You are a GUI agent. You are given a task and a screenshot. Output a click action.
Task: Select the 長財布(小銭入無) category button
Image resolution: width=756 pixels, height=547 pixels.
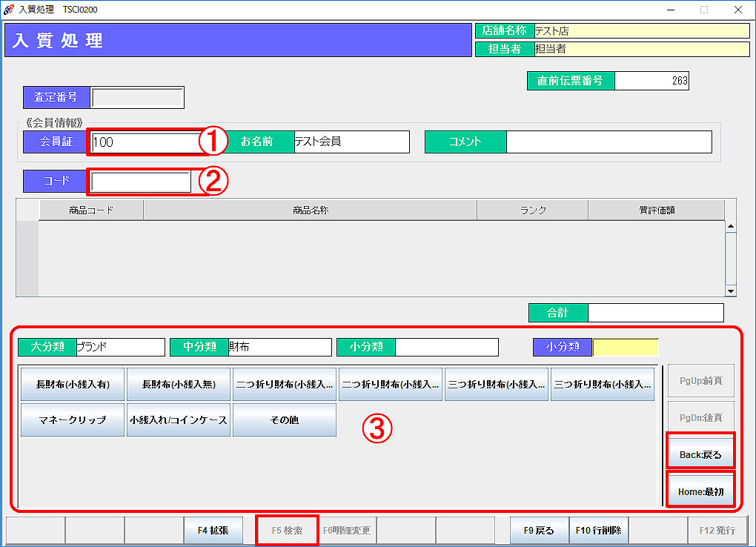click(x=179, y=384)
